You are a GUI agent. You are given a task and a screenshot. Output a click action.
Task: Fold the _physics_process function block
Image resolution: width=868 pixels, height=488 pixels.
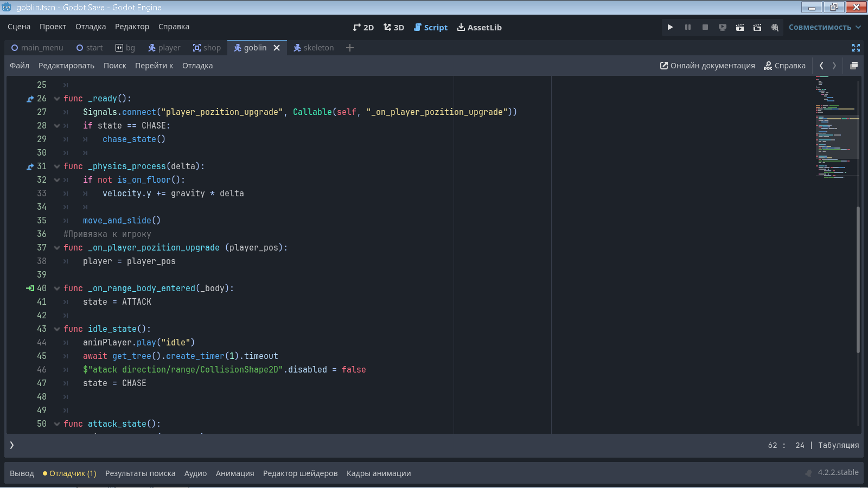pos(57,166)
